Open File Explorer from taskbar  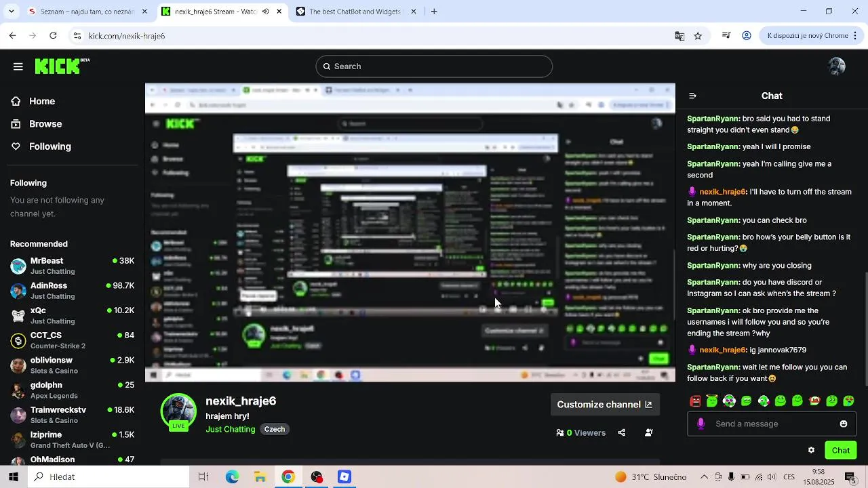click(x=260, y=477)
